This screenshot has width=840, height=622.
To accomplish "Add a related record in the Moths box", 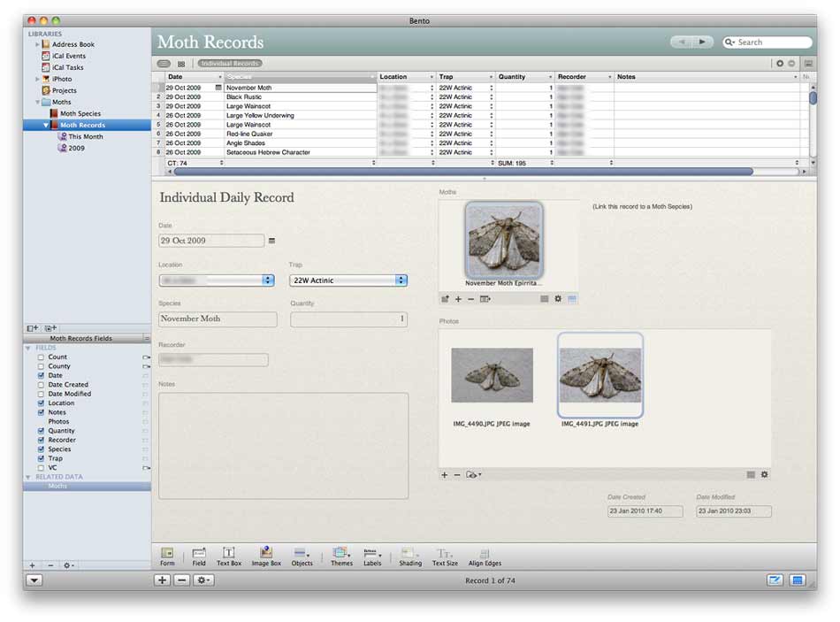I will tap(458, 299).
